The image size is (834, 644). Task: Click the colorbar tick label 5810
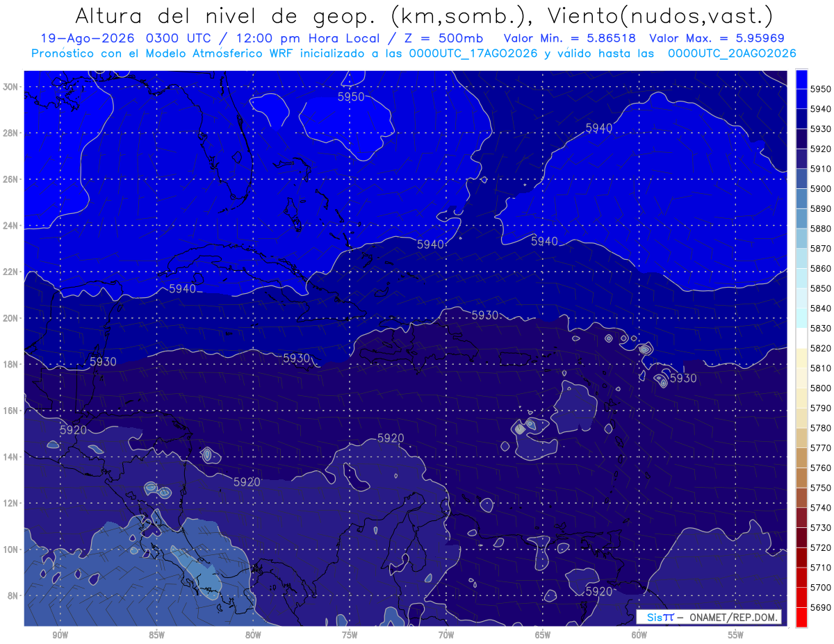(821, 368)
